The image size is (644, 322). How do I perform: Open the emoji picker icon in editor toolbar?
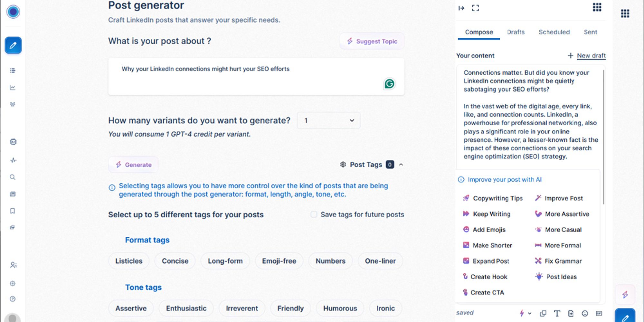click(x=585, y=313)
